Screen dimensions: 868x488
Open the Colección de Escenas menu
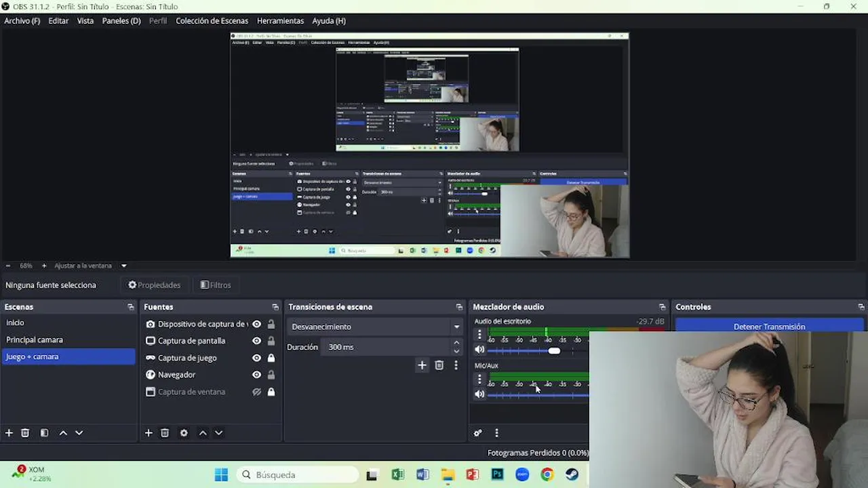[x=212, y=21]
